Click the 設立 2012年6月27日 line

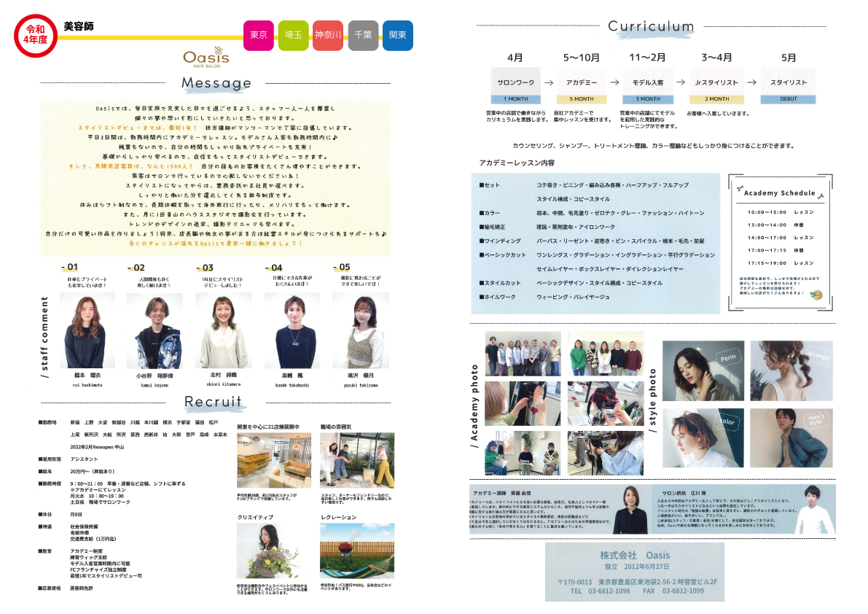click(637, 567)
